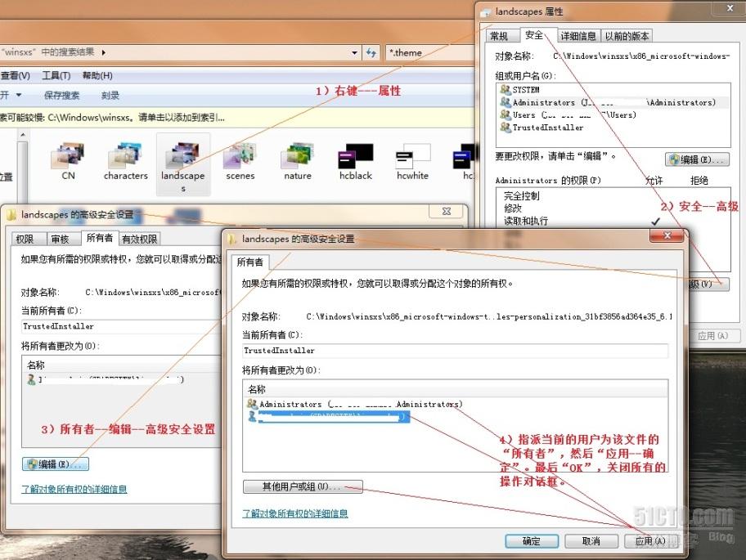Click 所有者 tab in front dialog
Image resolution: width=746 pixels, height=560 pixels.
[x=249, y=262]
